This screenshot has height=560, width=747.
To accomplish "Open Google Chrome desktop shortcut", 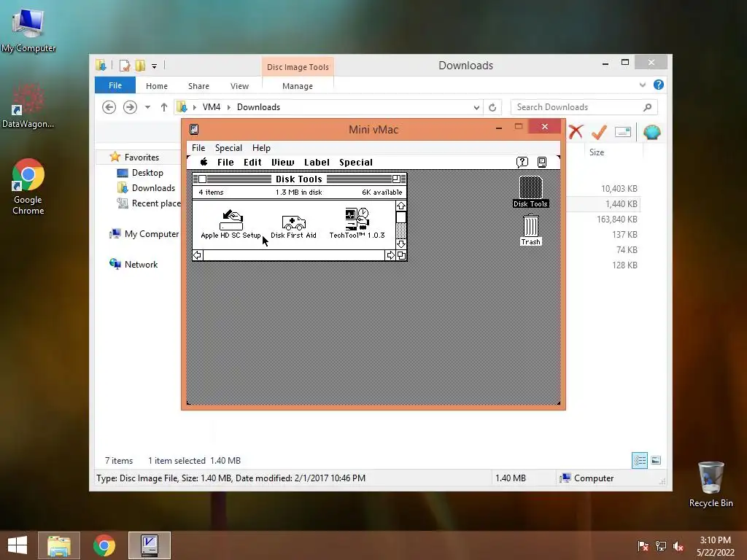I will click(28, 187).
